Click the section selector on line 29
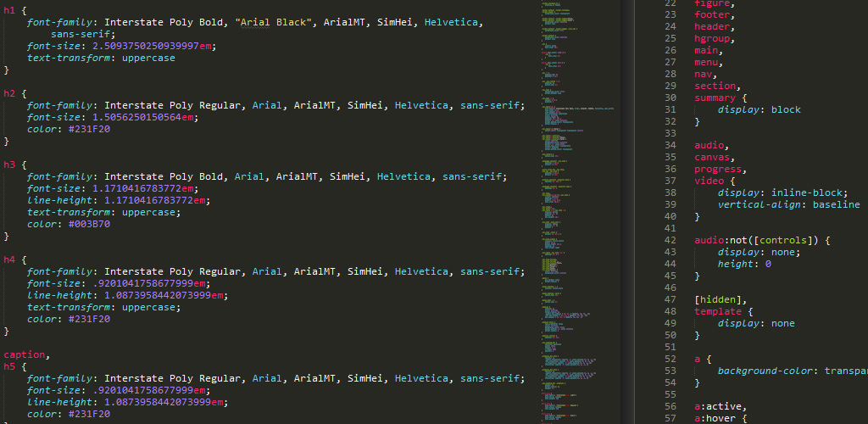Viewport: 868px width, 424px height. [x=715, y=86]
